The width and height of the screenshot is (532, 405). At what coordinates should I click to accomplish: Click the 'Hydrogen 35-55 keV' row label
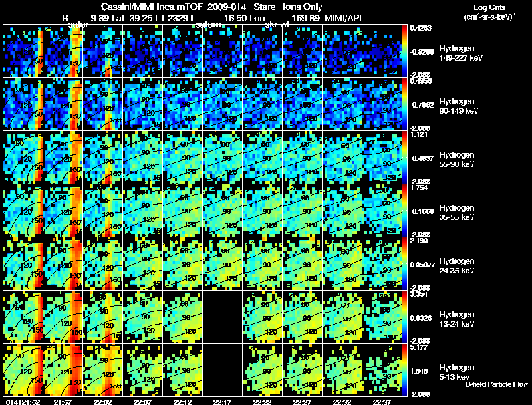457,213
